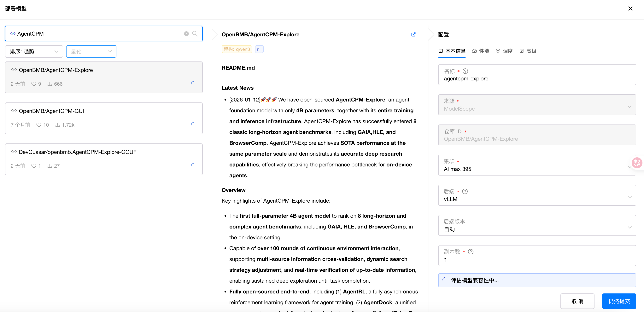The height and width of the screenshot is (312, 644).
Task: Click help icon next to 名称
Action: click(465, 71)
